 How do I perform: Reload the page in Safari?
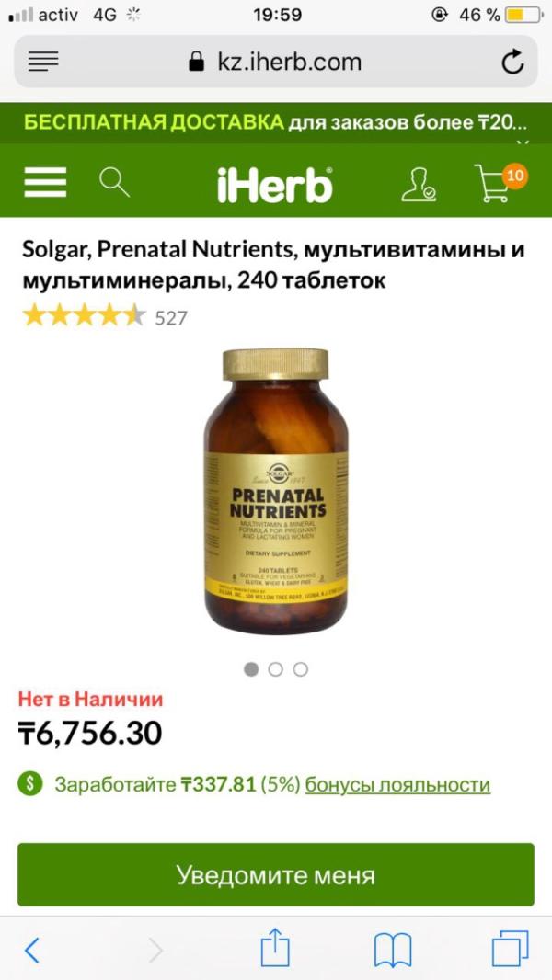coord(512,62)
